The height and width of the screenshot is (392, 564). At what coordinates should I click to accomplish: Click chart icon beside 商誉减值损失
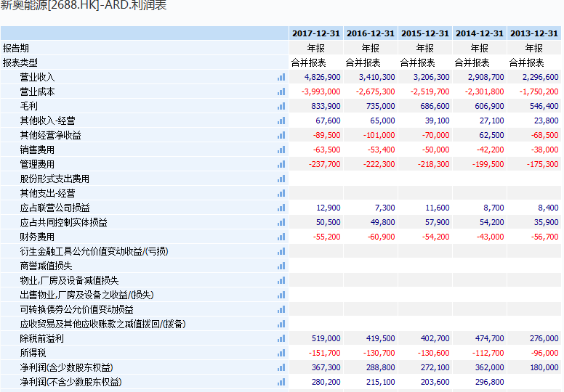(x=281, y=266)
